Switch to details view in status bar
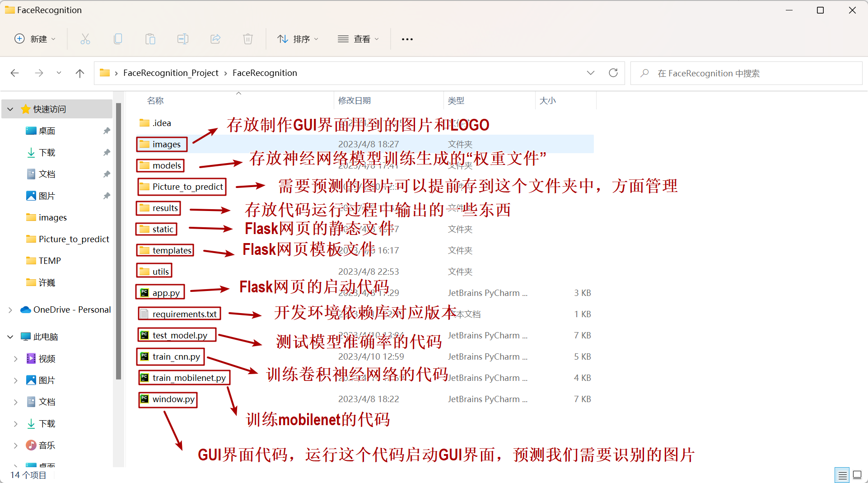868x483 pixels. (842, 475)
